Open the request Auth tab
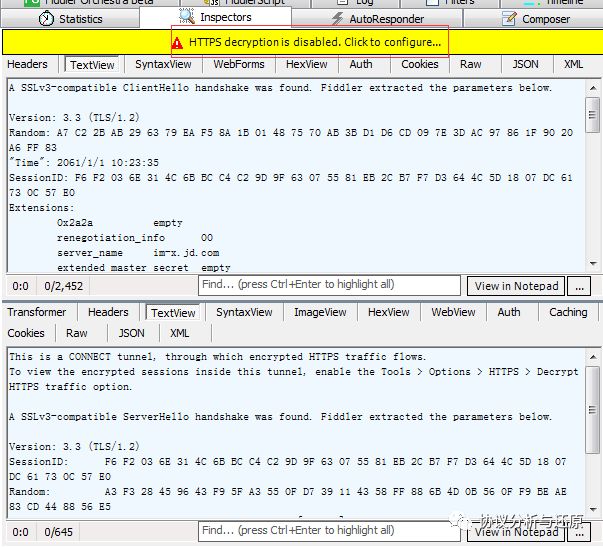Screen dimensions: 603x548 [361, 64]
